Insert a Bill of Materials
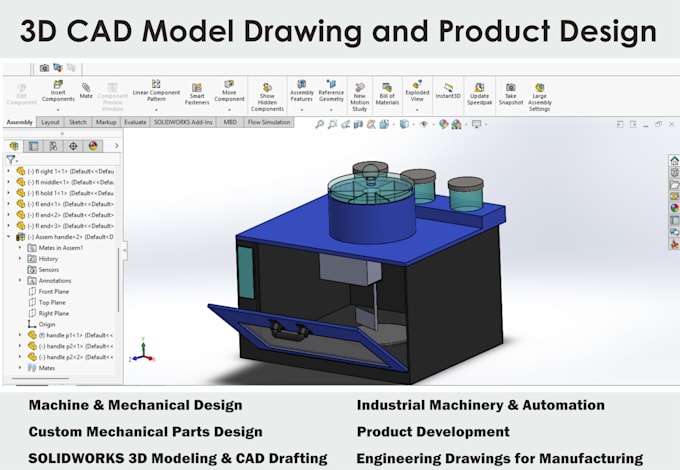The image size is (680, 470). 387,94
